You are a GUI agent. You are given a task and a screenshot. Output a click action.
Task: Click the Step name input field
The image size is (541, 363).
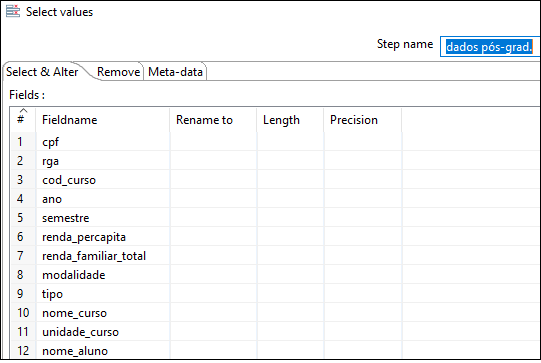[x=490, y=46]
